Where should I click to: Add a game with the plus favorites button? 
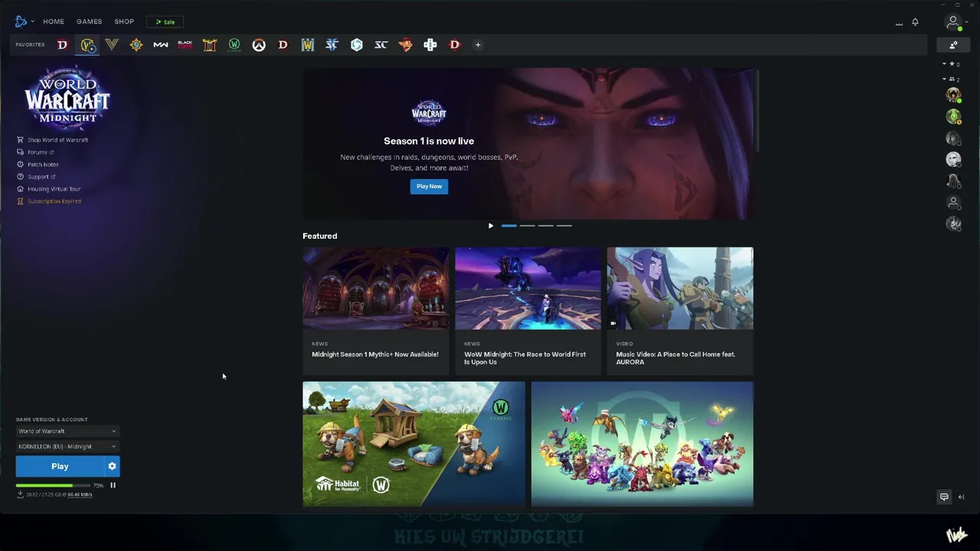(478, 45)
